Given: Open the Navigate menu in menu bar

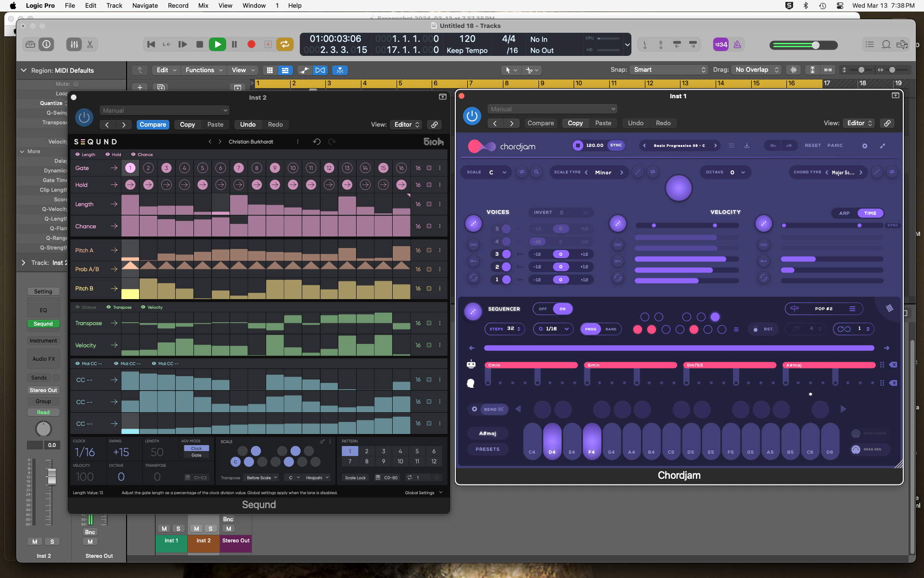Looking at the screenshot, I should point(145,5).
